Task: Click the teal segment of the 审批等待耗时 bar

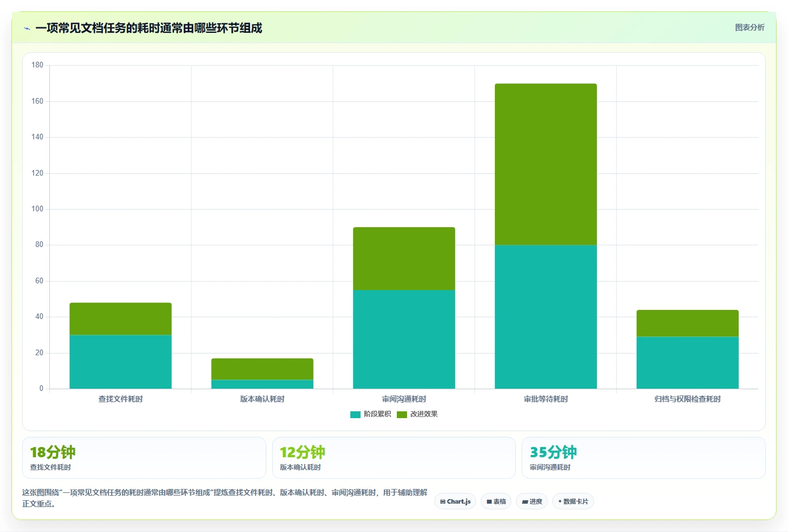Action: [x=546, y=317]
